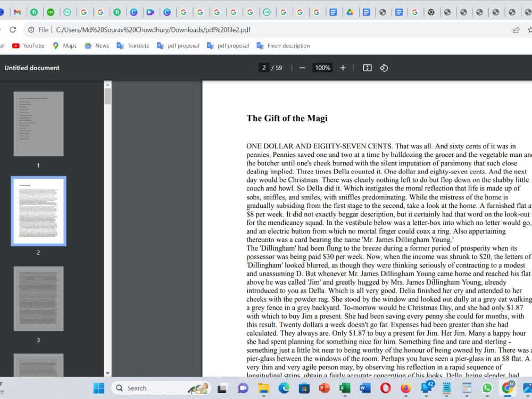Image resolution: width=532 pixels, height=399 pixels.
Task: Click thumbnail sidebar scroll down arrow
Action: (107, 373)
